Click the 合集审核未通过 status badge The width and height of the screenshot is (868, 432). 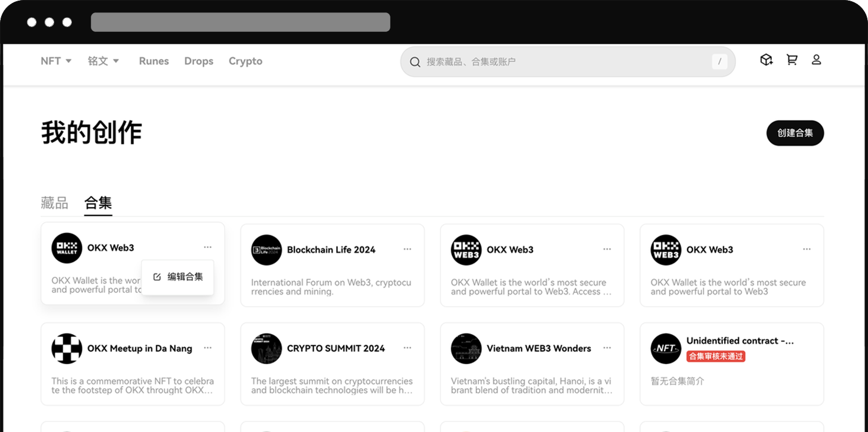coord(716,356)
